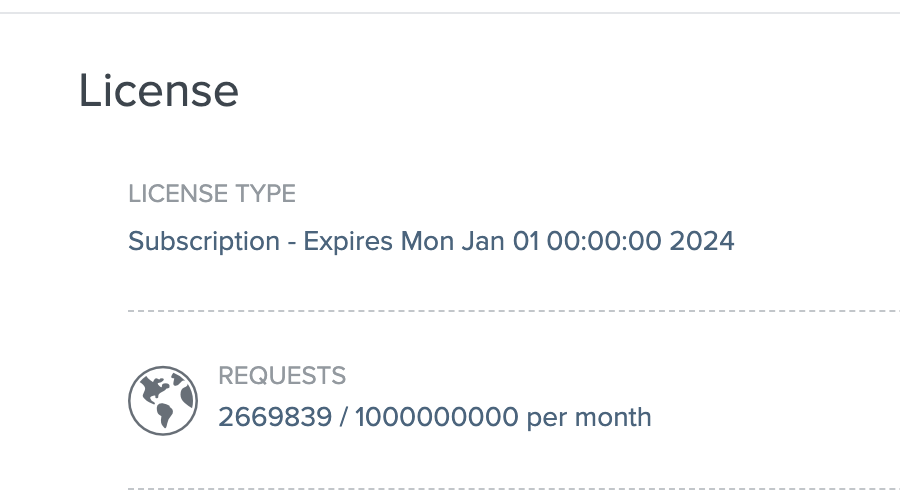Select the LICENSE TYPE label
This screenshot has width=900, height=502.
pyautogui.click(x=212, y=193)
